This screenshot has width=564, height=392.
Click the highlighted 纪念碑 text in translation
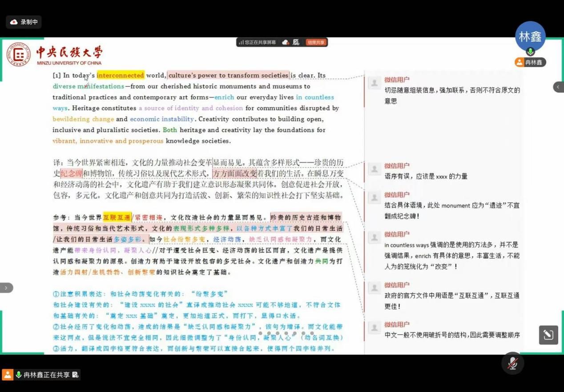click(71, 174)
